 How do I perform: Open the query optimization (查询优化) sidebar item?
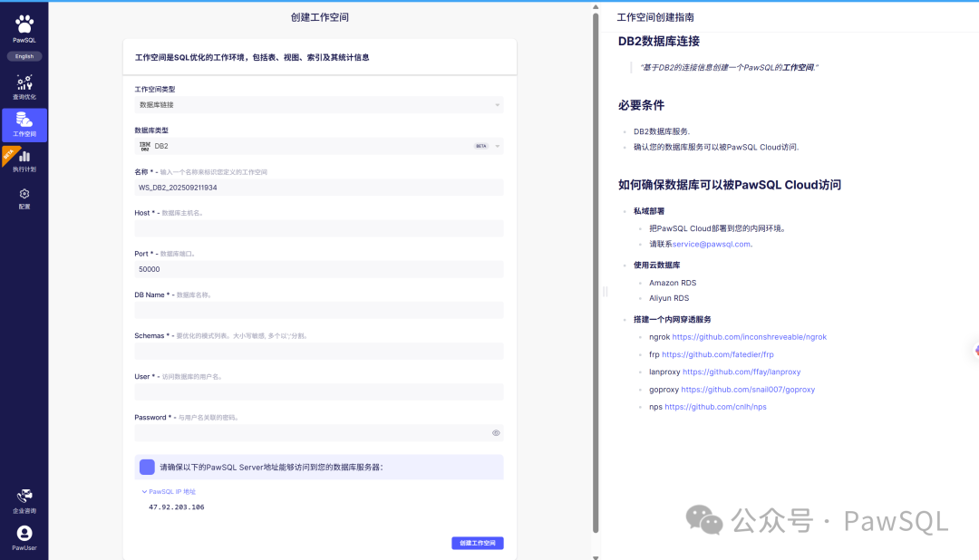click(x=24, y=87)
